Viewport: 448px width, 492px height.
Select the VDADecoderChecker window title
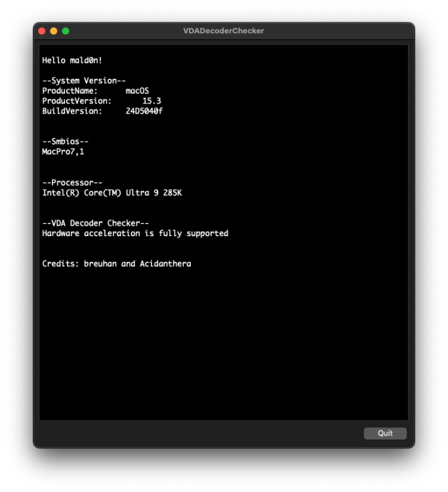pos(224,31)
